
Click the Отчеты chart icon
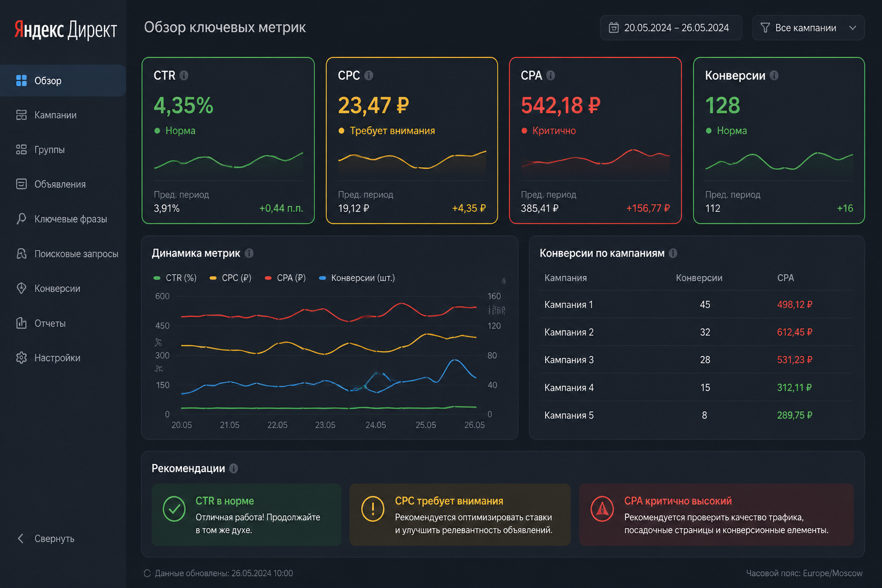pos(21,323)
